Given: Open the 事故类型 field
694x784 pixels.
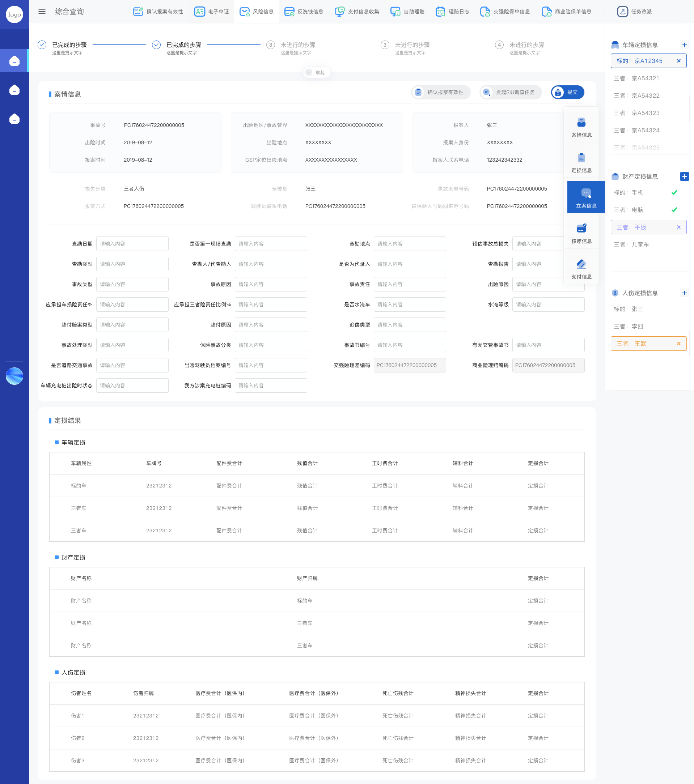Looking at the screenshot, I should [x=132, y=284].
